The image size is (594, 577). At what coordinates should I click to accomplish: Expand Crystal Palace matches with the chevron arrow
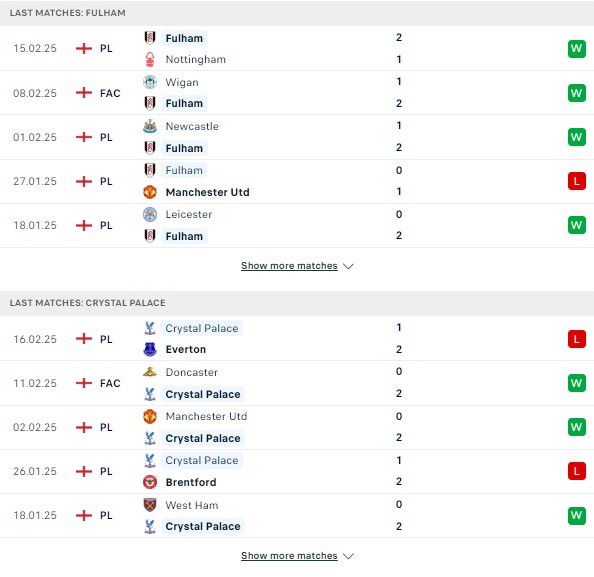[348, 556]
